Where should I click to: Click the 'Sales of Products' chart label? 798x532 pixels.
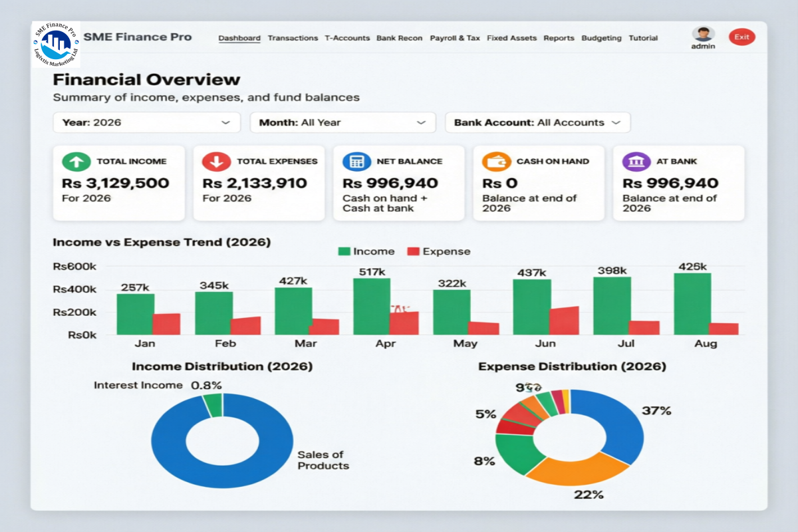click(x=323, y=460)
